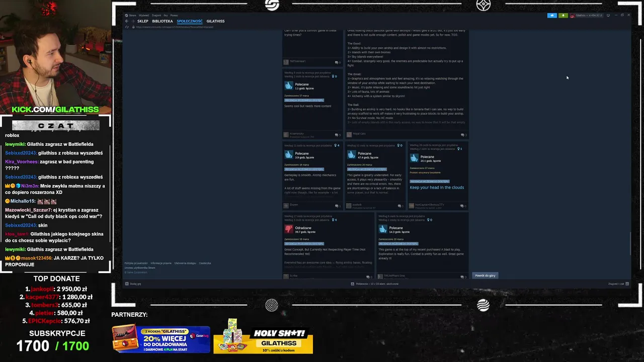The height and width of the screenshot is (362, 644).
Task: Click the HOLY SH*T! partner banner
Action: click(263, 336)
